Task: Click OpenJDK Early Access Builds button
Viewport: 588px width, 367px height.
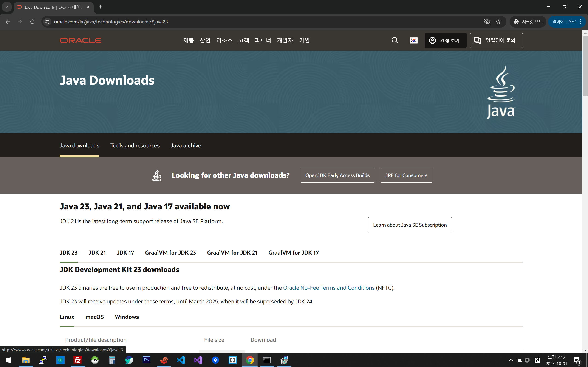Action: coord(337,175)
